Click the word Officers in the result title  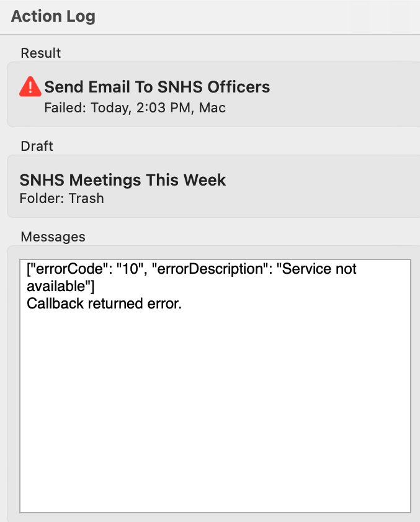(239, 87)
